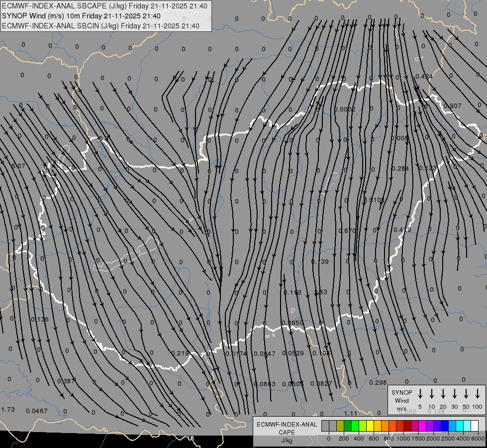Screen dimensions: 487x448
Task: Click the SYNOP Wind 10m title line
Action: pyautogui.click(x=82, y=16)
